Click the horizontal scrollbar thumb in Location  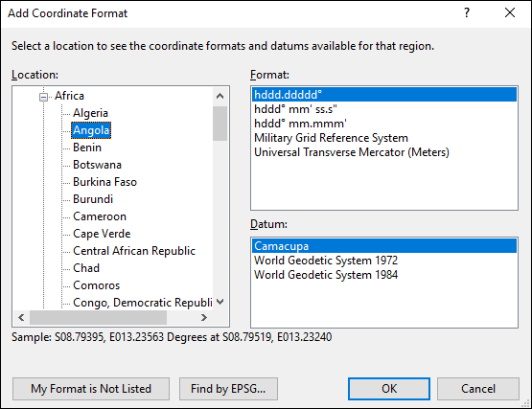(98, 318)
